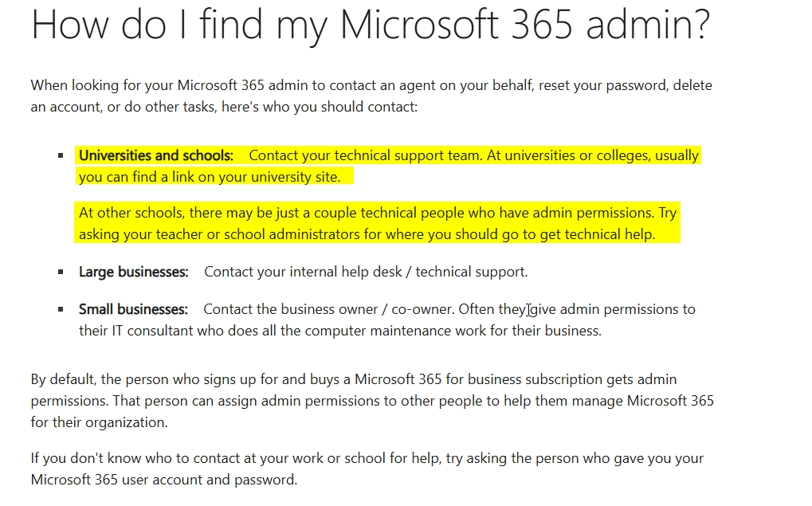812x506 pixels.
Task: Click the paragraph line starting "By default, the person"
Action: point(354,379)
